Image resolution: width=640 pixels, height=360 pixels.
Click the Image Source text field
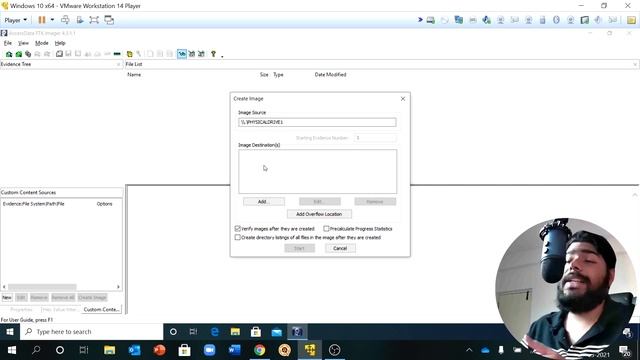[x=317, y=122]
